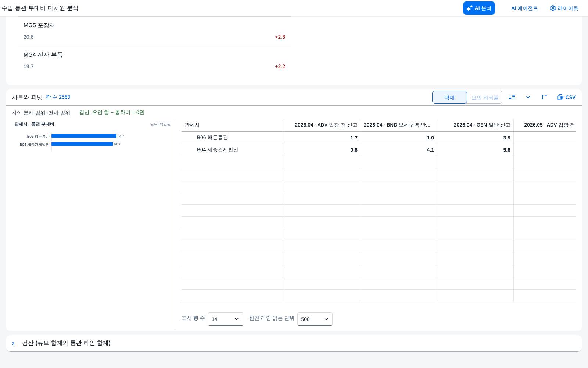The height and width of the screenshot is (368, 588).
Task: Select the B04 세종관세법인 bar in the chart
Action: click(x=82, y=144)
